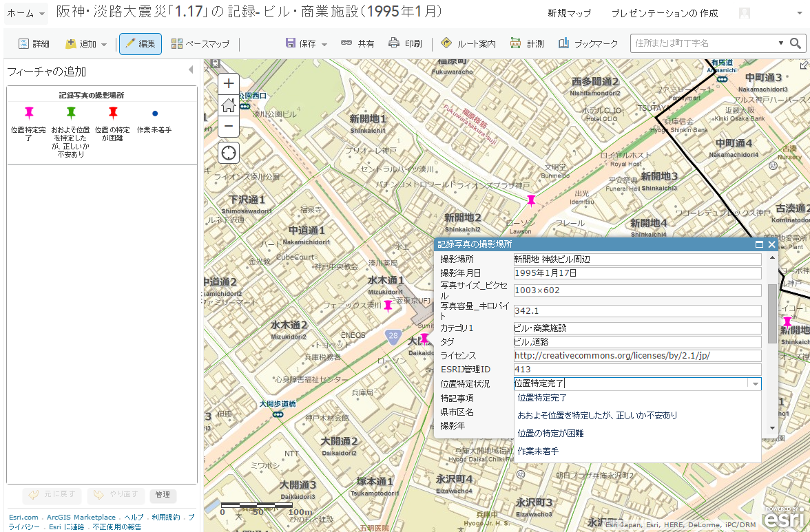This screenshot has width=810, height=532.
Task: Click the find my location button
Action: point(229,153)
